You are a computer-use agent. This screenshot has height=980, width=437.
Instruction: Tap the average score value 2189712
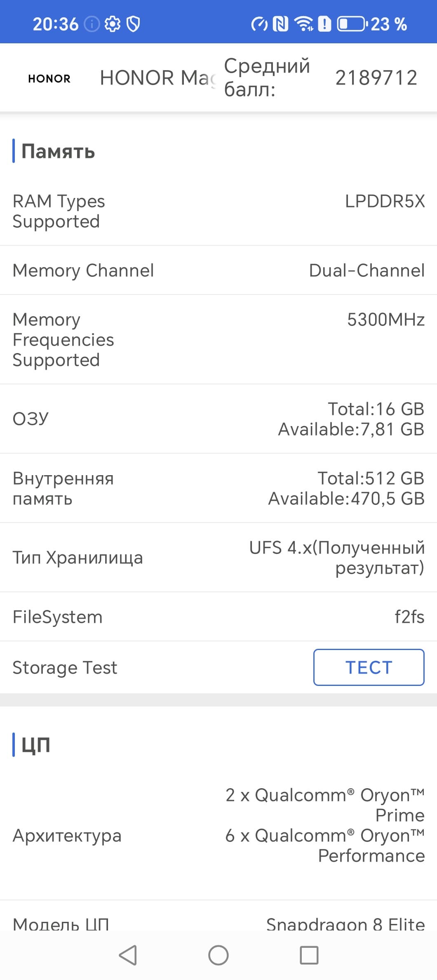[x=376, y=78]
